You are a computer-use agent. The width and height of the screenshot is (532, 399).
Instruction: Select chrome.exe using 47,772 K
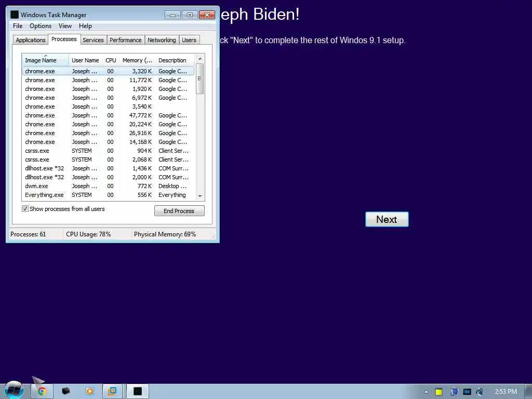click(108, 115)
